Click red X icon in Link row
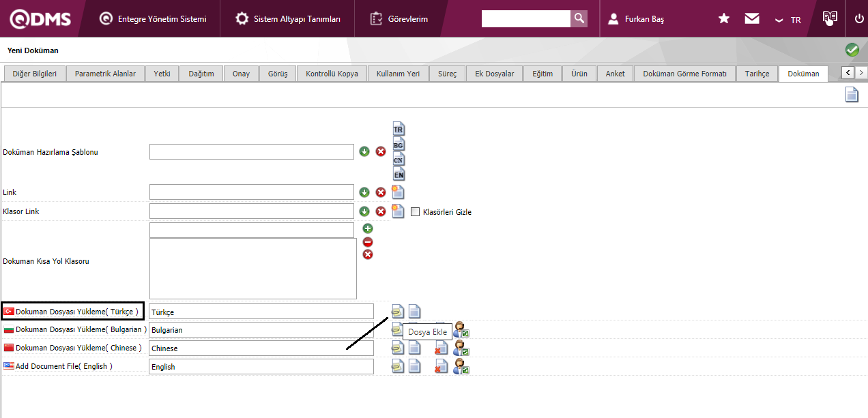The image size is (868, 418). [381, 192]
